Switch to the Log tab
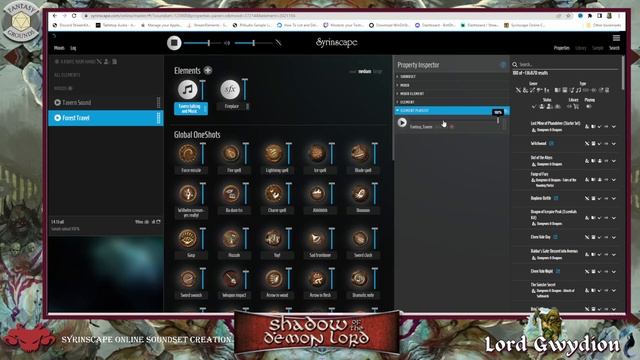The image size is (640, 360). tap(73, 48)
